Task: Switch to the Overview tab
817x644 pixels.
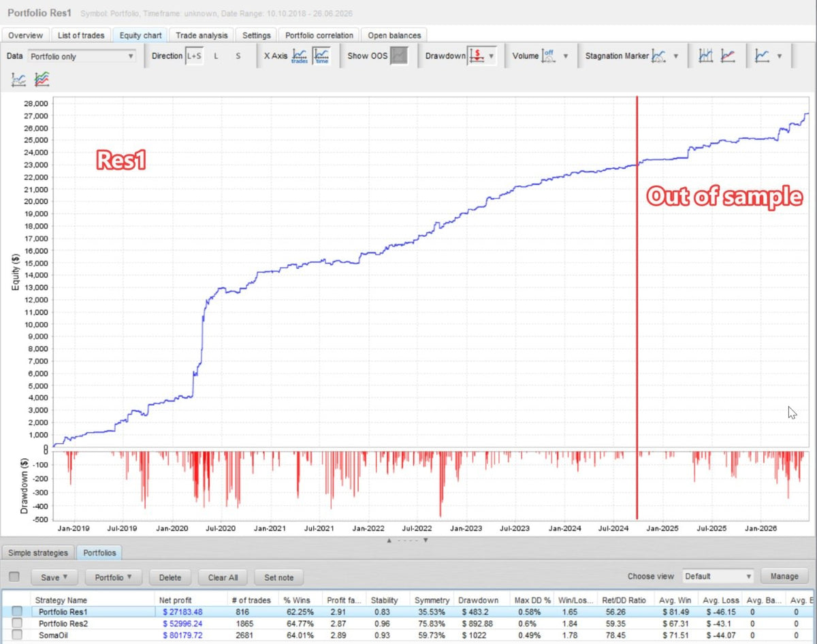Action: pyautogui.click(x=25, y=35)
